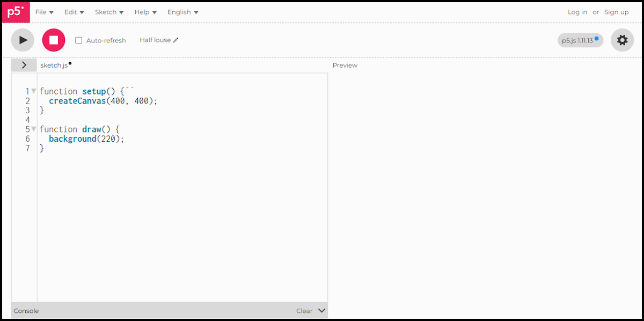Click the p5* logo
This screenshot has width=644, height=321.
coord(16,12)
